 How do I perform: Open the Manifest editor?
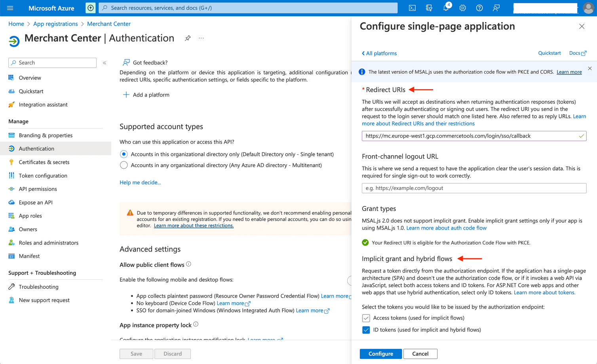[29, 256]
